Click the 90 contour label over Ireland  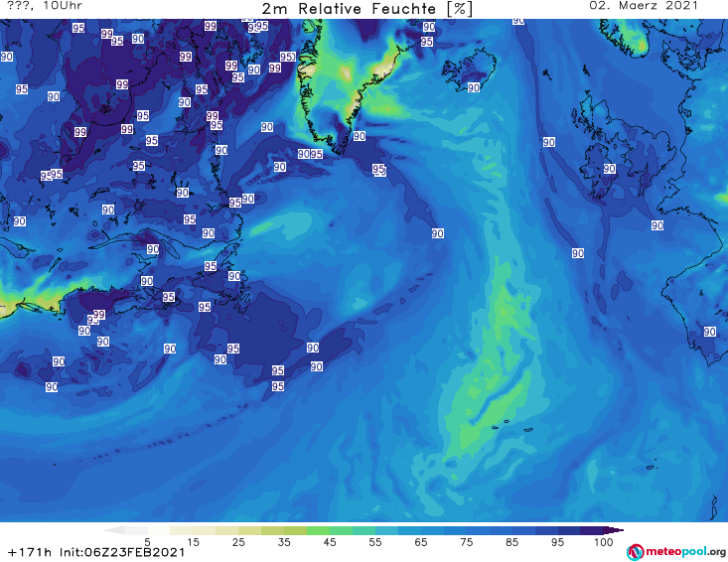(610, 169)
